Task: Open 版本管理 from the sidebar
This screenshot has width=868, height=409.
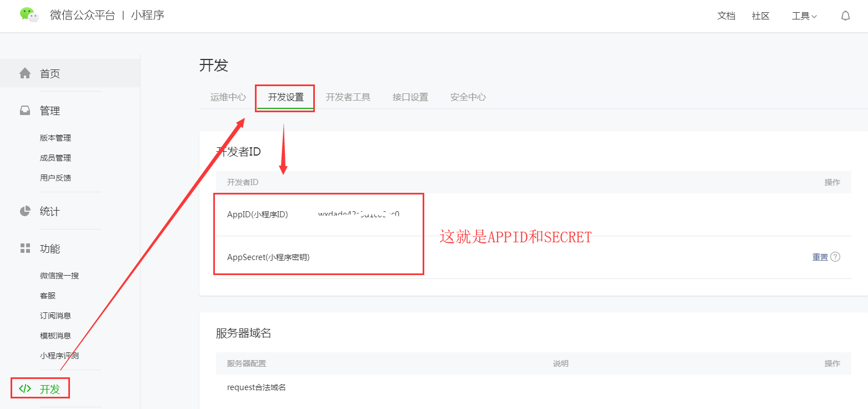Action: (56, 137)
